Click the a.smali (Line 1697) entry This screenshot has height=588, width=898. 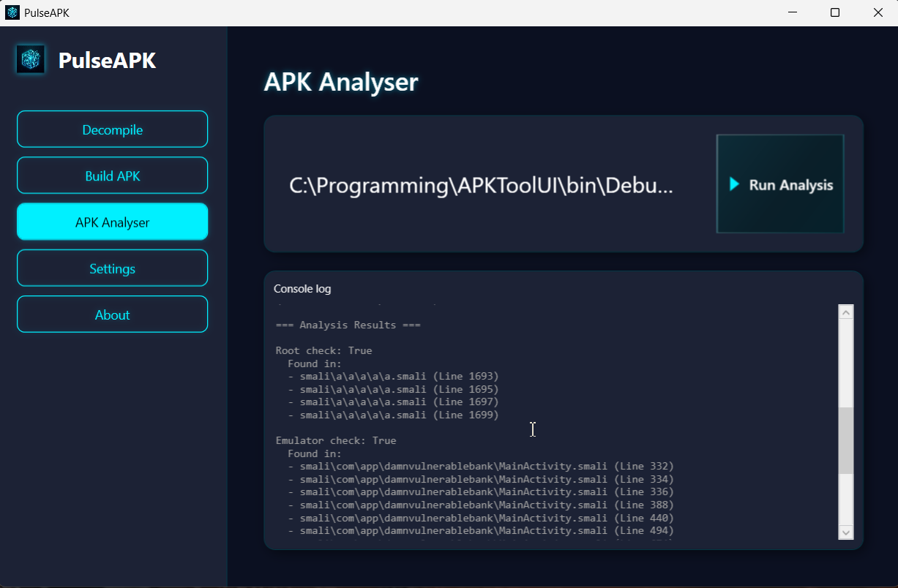(x=394, y=402)
